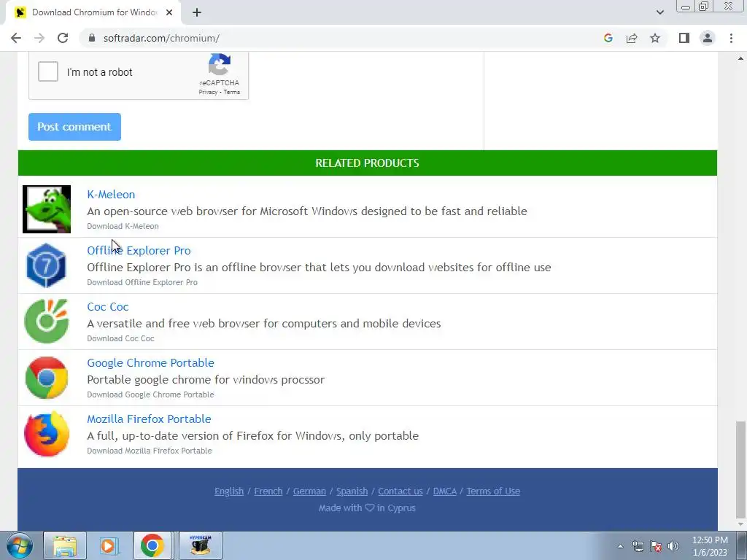This screenshot has height=560, width=747.
Task: Click the network tray icon
Action: point(638,546)
